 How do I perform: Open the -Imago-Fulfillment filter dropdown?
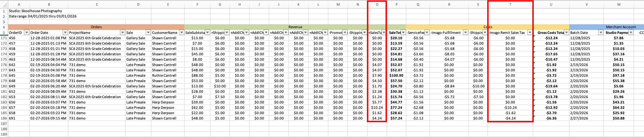466,33
